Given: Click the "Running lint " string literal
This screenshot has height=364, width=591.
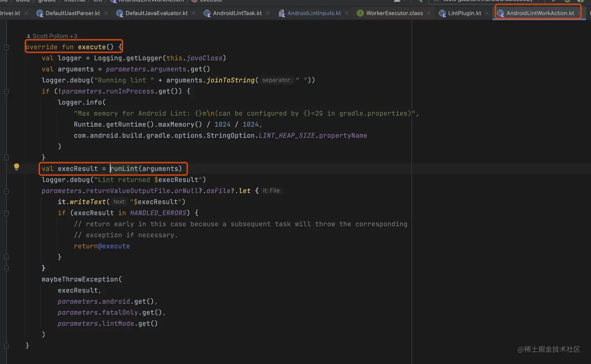Looking at the screenshot, I should point(124,80).
